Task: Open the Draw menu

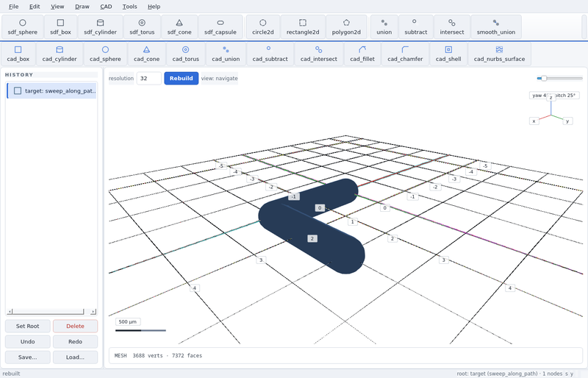Action: [82, 7]
